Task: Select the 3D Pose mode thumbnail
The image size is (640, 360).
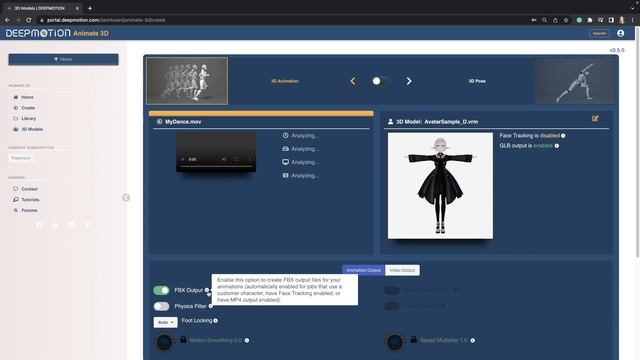Action: (575, 81)
